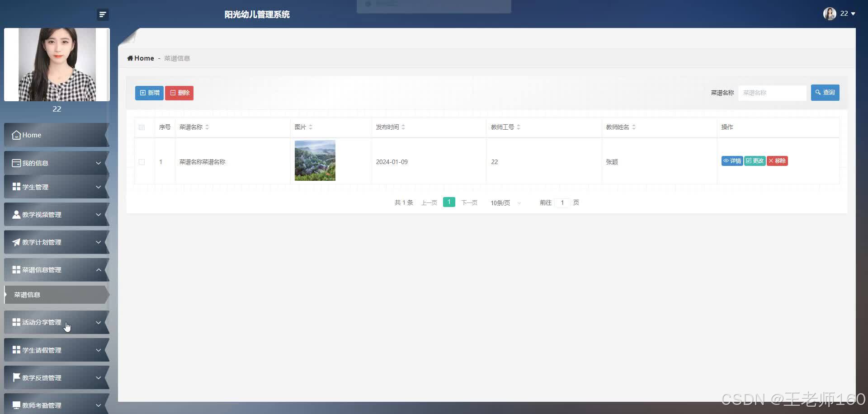Sort by 教师工号 column arrows
Image resolution: width=868 pixels, height=414 pixels.
pos(519,127)
